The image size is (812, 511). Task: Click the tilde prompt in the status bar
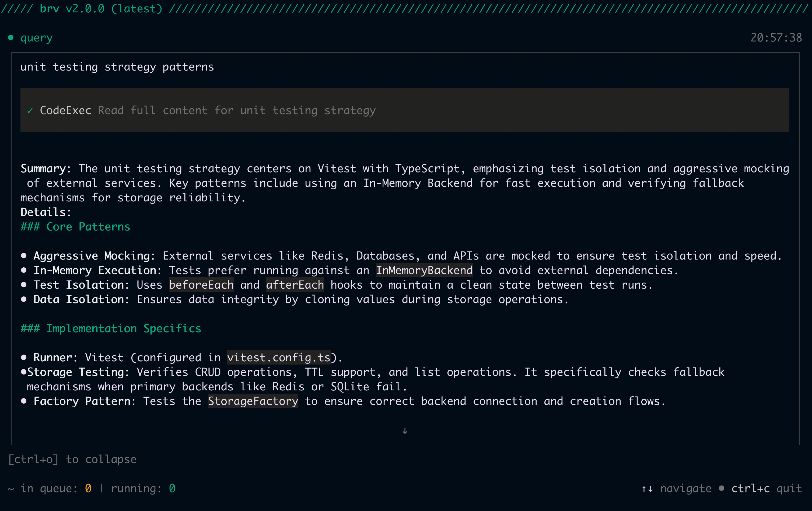[x=10, y=488]
